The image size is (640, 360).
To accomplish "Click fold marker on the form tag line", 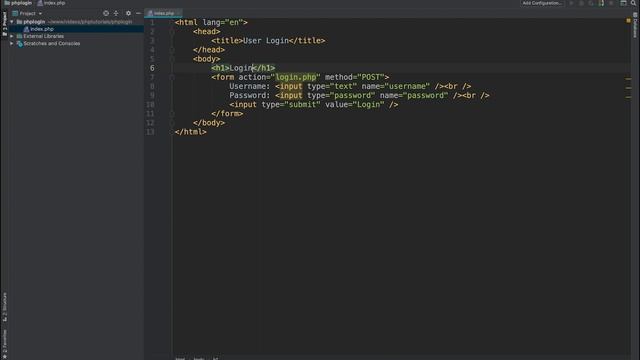I will pyautogui.click(x=172, y=77).
